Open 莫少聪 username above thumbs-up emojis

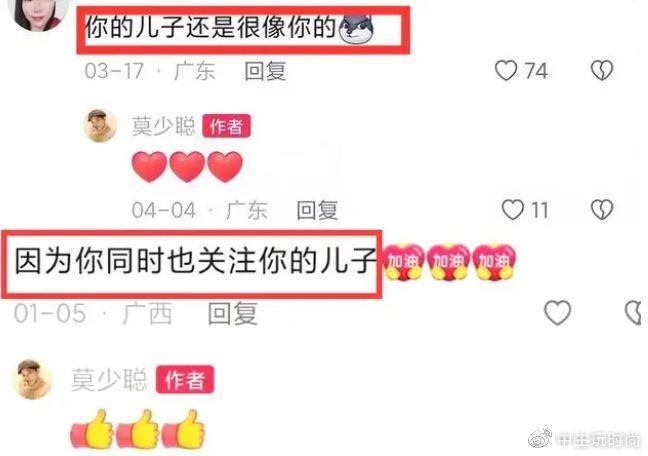(109, 380)
